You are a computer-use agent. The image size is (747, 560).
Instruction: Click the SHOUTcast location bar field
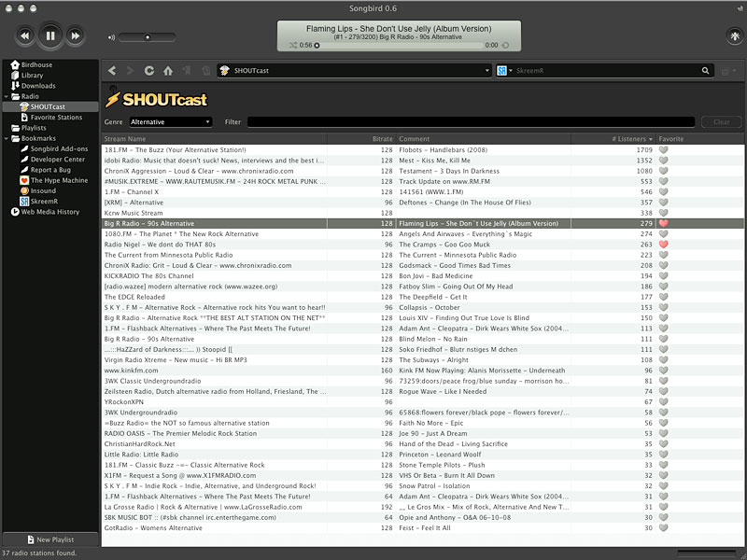tap(355, 71)
